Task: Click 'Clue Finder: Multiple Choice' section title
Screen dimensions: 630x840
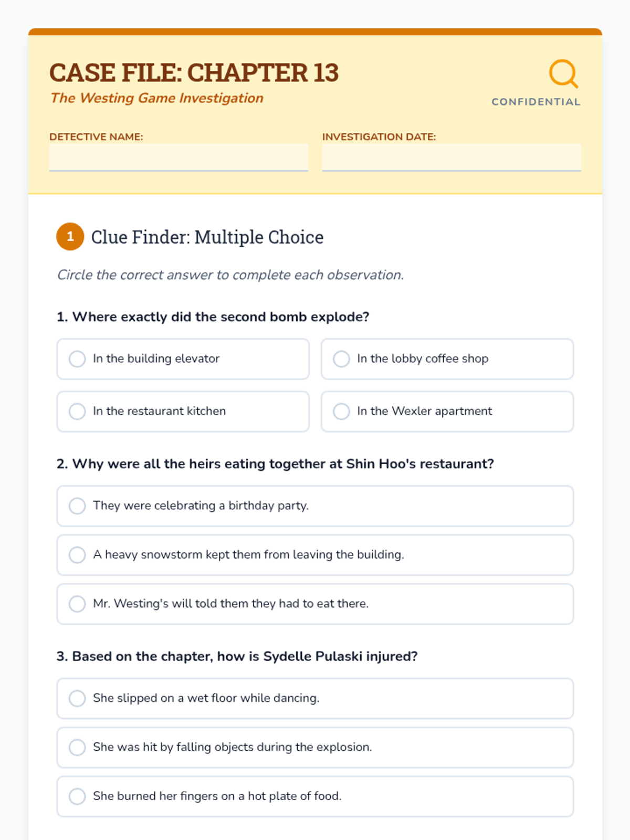Action: click(207, 237)
